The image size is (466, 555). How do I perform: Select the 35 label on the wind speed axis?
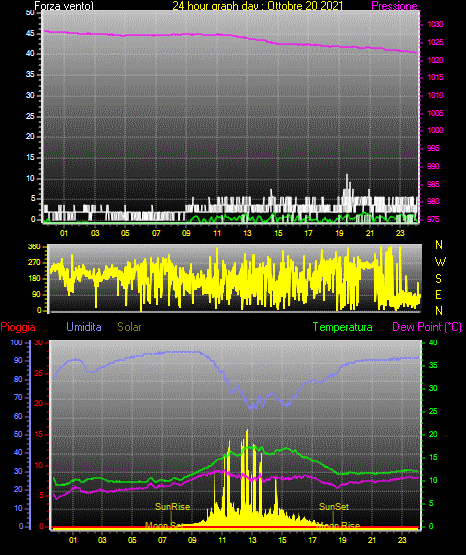(x=30, y=75)
